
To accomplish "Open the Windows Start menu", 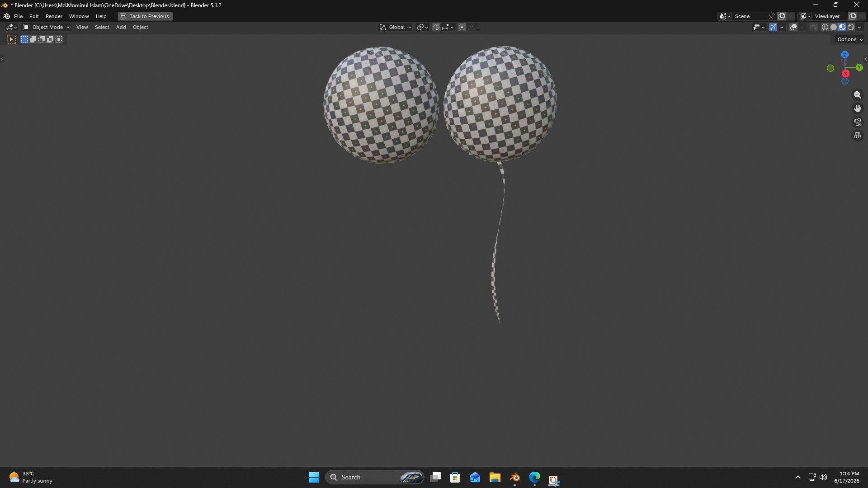I will (x=314, y=477).
